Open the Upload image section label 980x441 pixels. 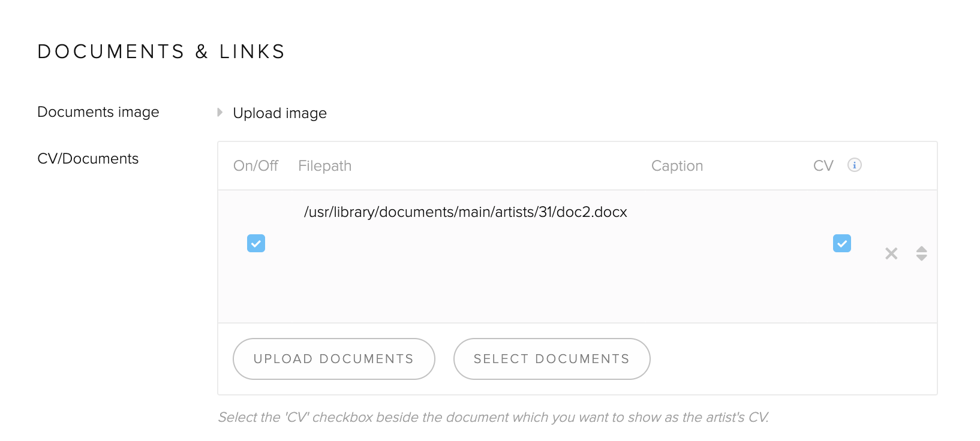point(279,113)
